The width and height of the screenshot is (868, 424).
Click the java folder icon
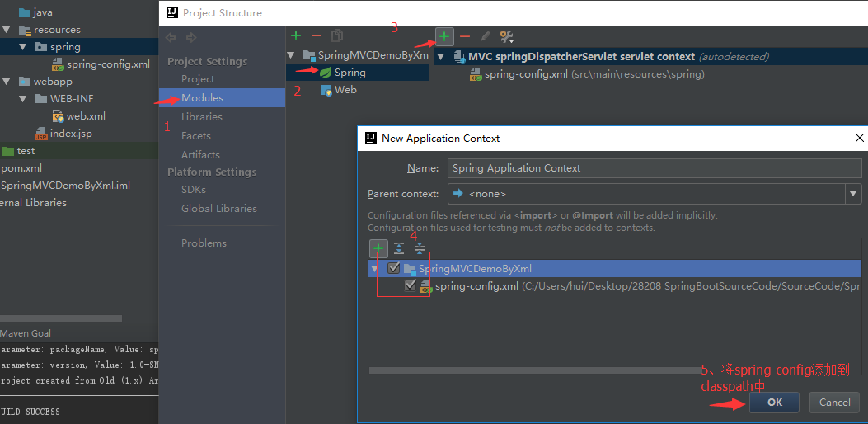(x=25, y=12)
